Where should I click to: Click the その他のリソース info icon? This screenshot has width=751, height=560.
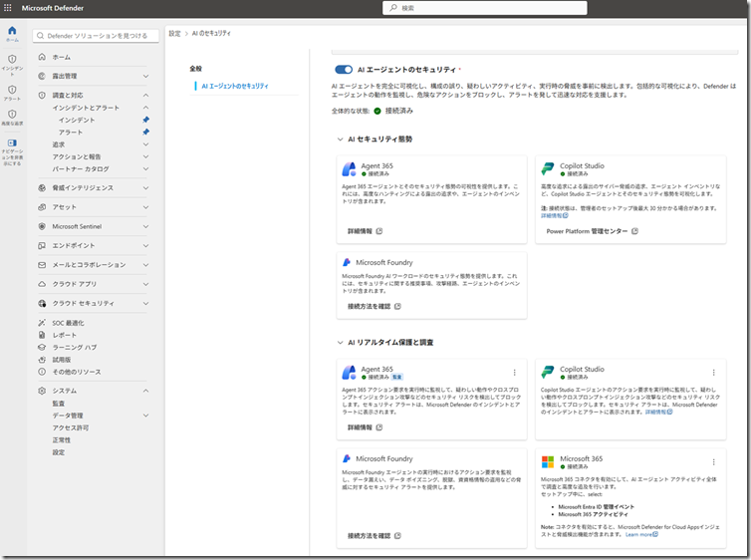[x=42, y=372]
